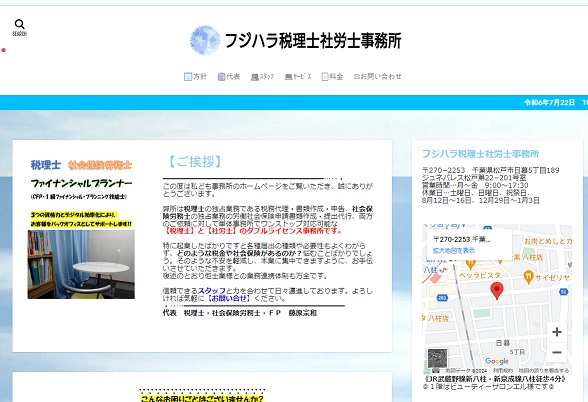588x402 pixels.
Task: Click the 社会保険労務士 orange label text
Action: point(100,165)
